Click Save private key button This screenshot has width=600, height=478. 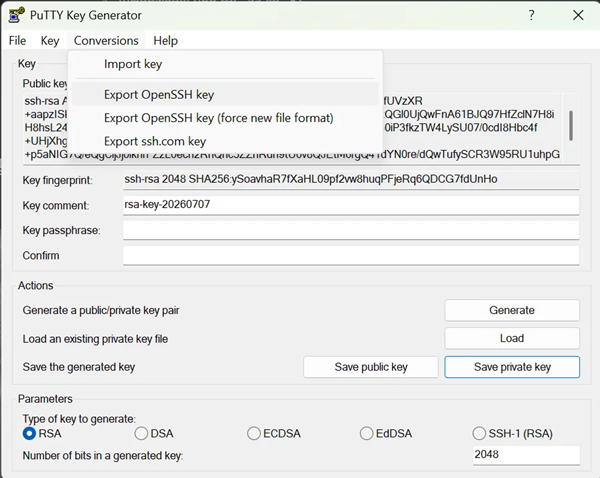pos(512,367)
